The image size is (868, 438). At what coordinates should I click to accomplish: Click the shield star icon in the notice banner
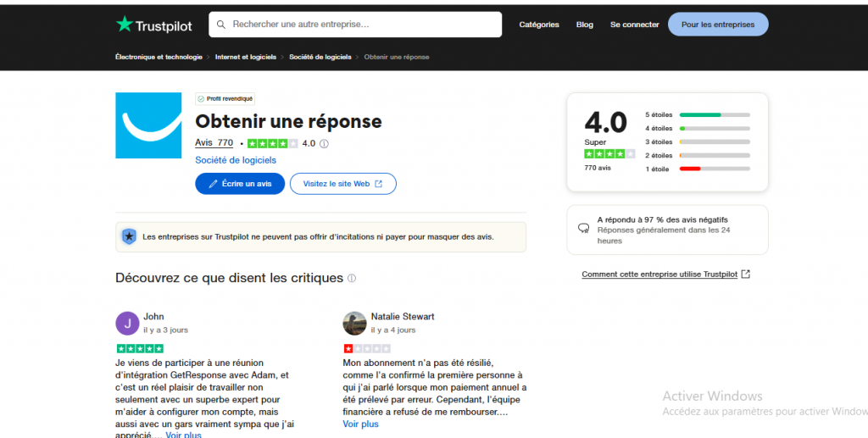(x=129, y=236)
